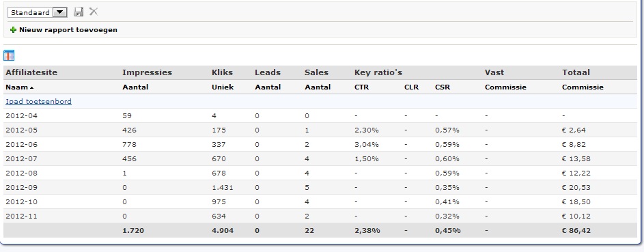Click Nieuw rapport toevoegen link
644x252 pixels.
coord(68,29)
